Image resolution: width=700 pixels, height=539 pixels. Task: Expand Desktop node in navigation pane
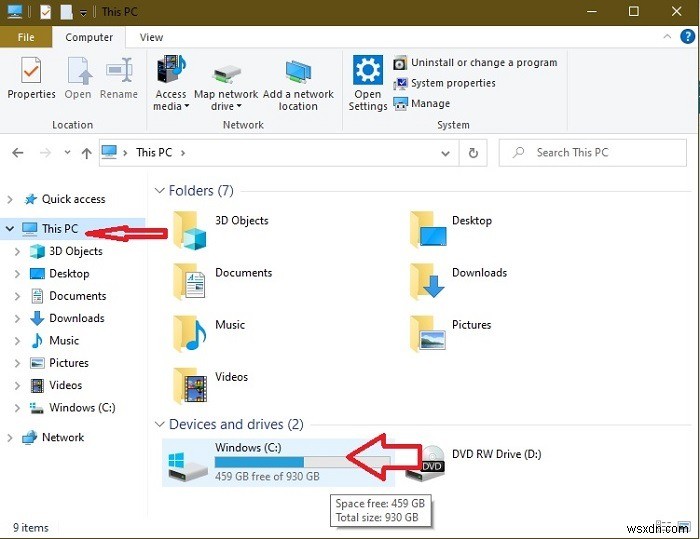[x=17, y=274]
